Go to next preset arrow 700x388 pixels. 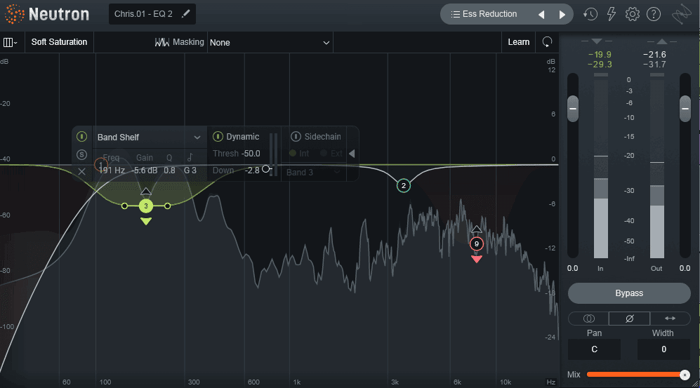[x=562, y=15]
